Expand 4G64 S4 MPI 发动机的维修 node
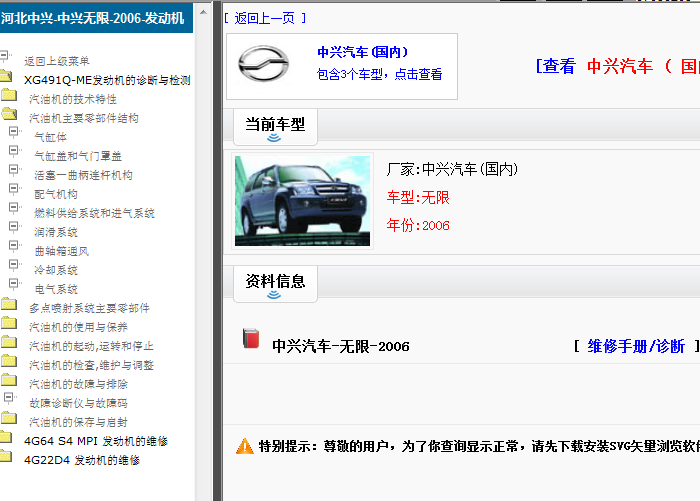700x501 pixels. click(96, 441)
